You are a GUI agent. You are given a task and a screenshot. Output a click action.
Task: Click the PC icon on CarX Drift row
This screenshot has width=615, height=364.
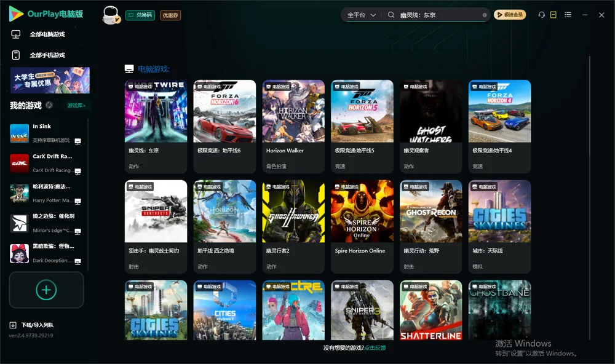pos(77,172)
